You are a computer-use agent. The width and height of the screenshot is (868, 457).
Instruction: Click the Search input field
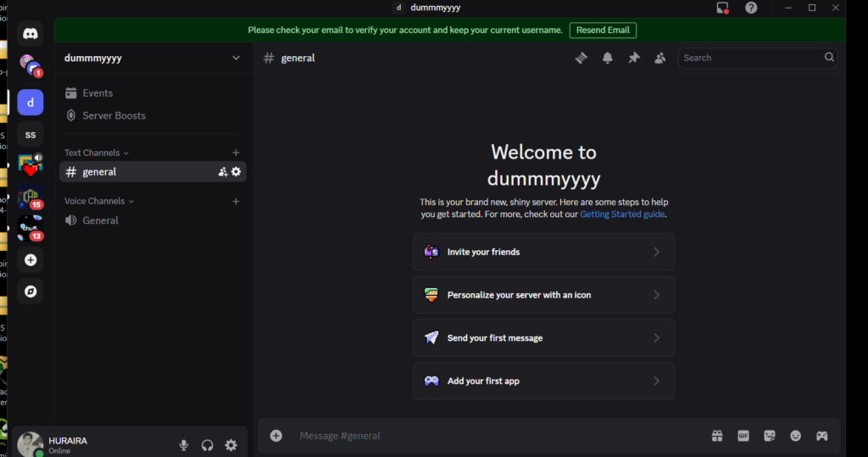point(758,58)
